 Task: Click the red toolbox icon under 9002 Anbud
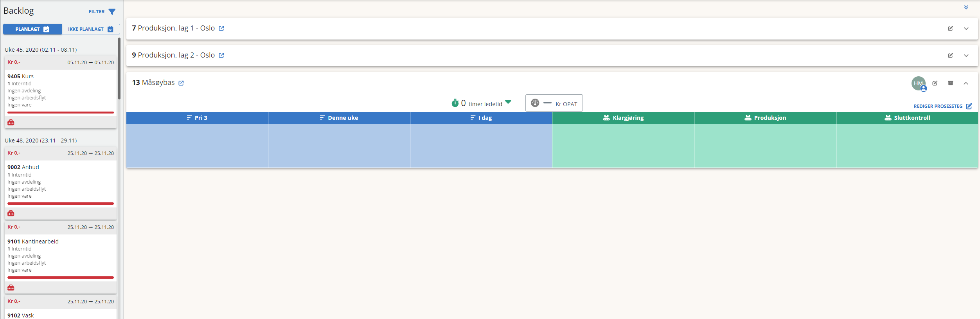pos(11,213)
